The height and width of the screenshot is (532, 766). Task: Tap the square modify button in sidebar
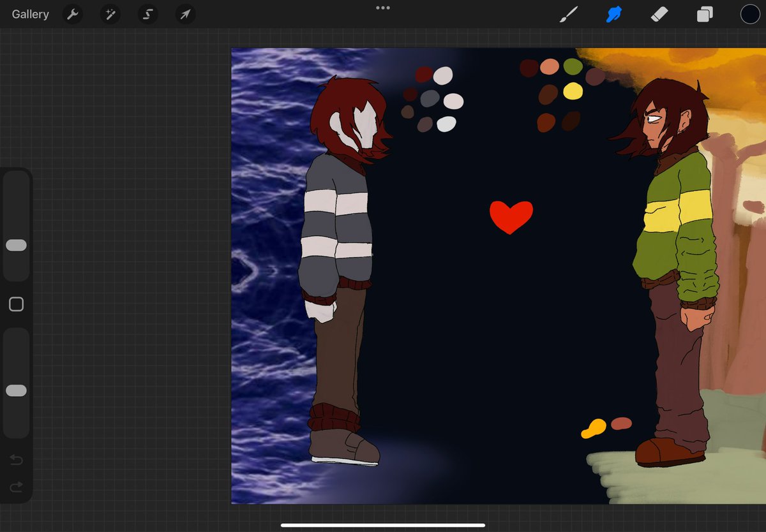(16, 304)
